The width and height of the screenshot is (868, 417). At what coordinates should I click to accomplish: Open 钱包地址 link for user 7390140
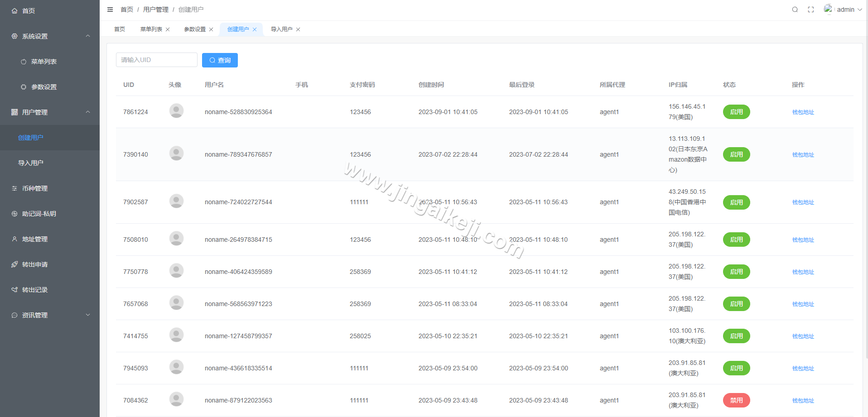click(803, 155)
